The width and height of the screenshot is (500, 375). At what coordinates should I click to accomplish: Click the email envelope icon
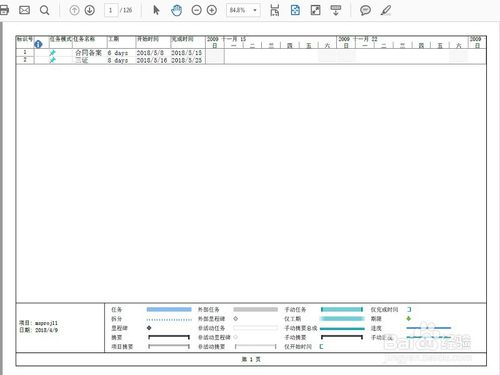click(x=24, y=10)
